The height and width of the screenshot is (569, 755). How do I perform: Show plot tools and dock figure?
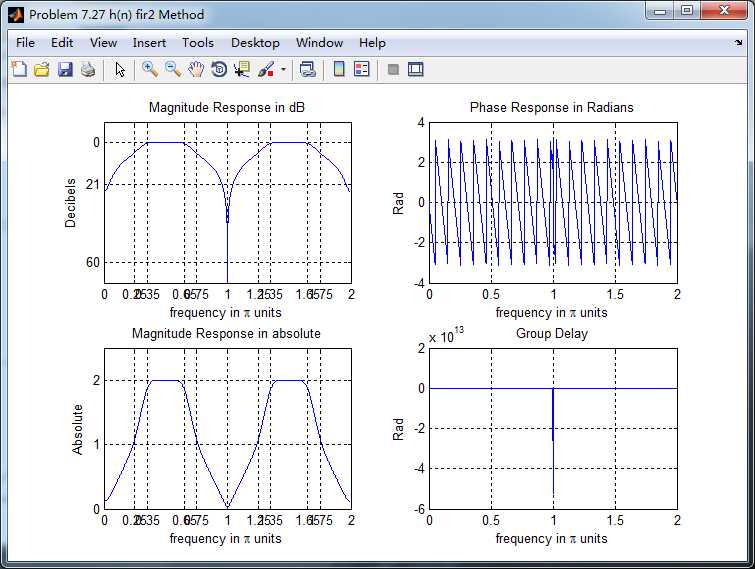pyautogui.click(x=416, y=69)
